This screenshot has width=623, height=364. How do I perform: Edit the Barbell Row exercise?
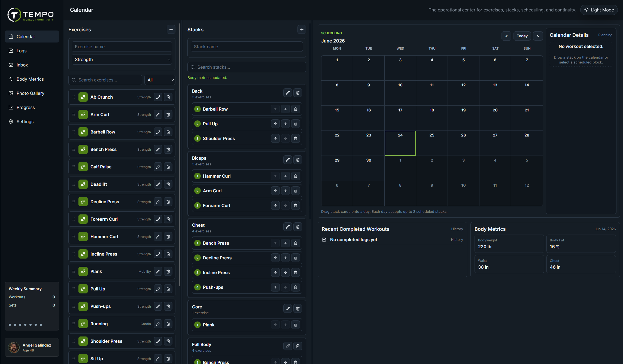158,132
